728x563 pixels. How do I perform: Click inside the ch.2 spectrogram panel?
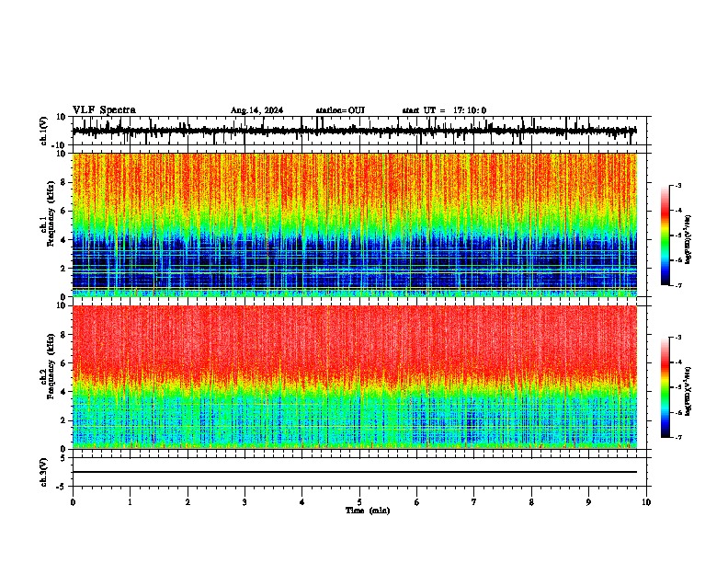coord(355,377)
